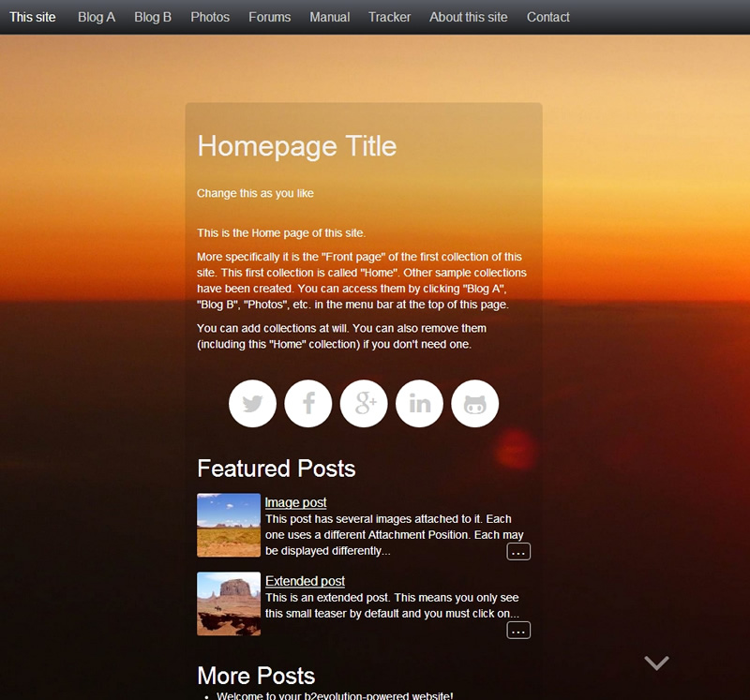This screenshot has width=750, height=700.
Task: Select Photos in the top navigation
Action: coord(210,17)
